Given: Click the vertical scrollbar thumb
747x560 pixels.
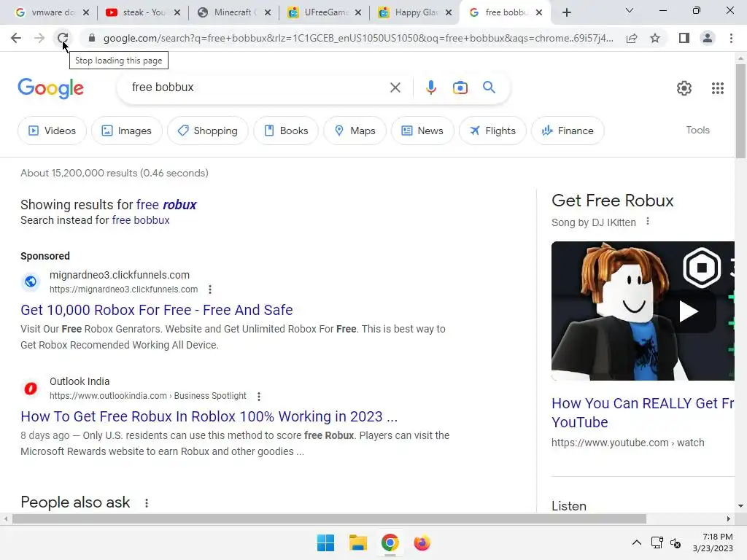Looking at the screenshot, I should tap(740, 111).
